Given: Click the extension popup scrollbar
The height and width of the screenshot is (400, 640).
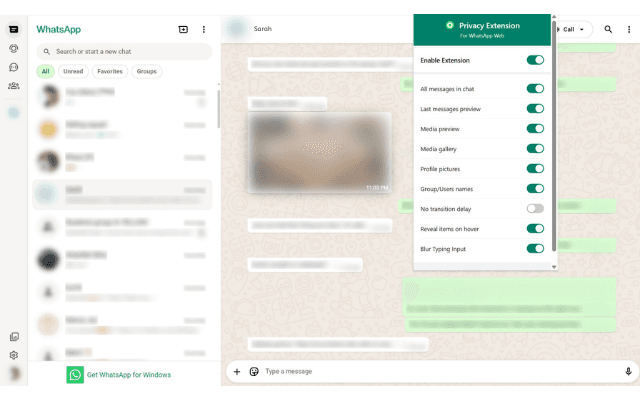Looking at the screenshot, I should pos(554,135).
